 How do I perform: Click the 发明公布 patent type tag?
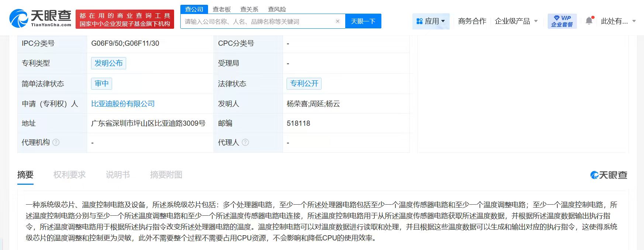click(108, 63)
